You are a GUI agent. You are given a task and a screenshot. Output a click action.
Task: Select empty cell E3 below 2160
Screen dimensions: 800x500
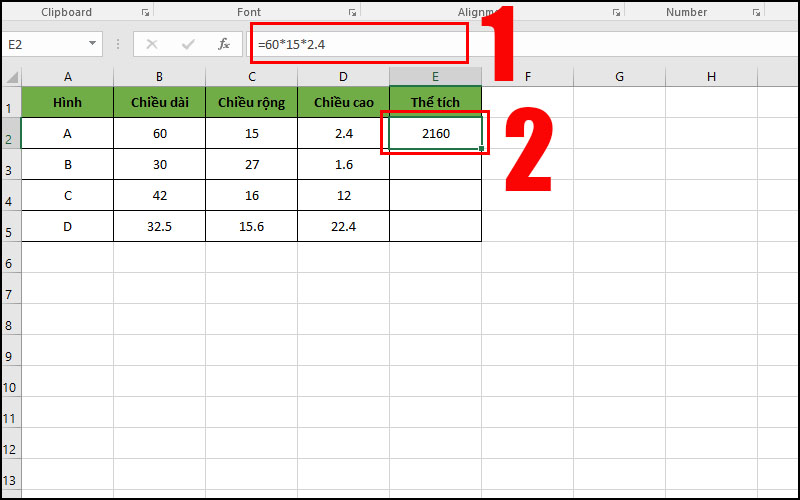pyautogui.click(x=435, y=164)
